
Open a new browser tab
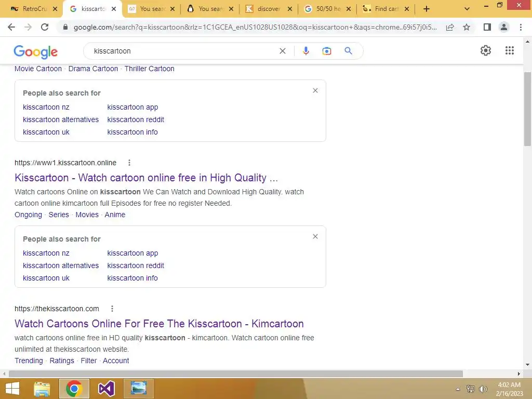[x=427, y=9]
